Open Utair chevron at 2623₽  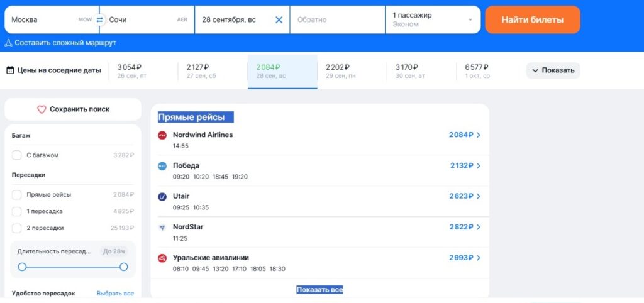pos(479,196)
